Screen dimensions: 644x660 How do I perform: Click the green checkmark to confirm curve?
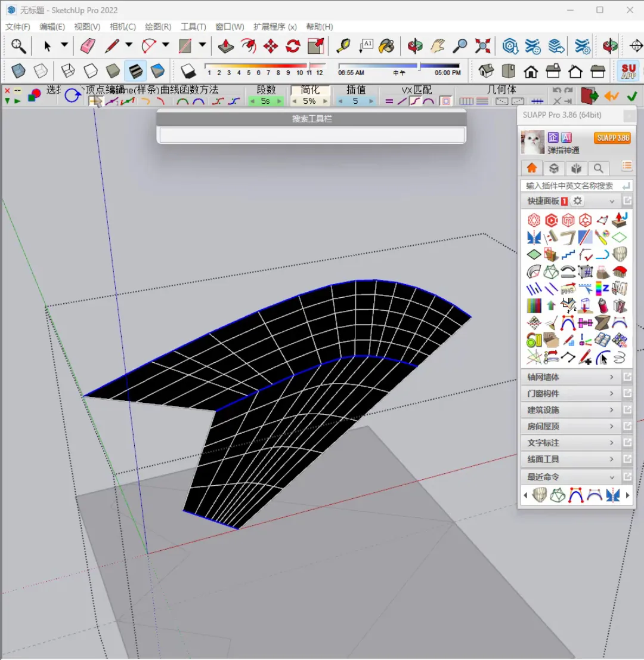632,97
